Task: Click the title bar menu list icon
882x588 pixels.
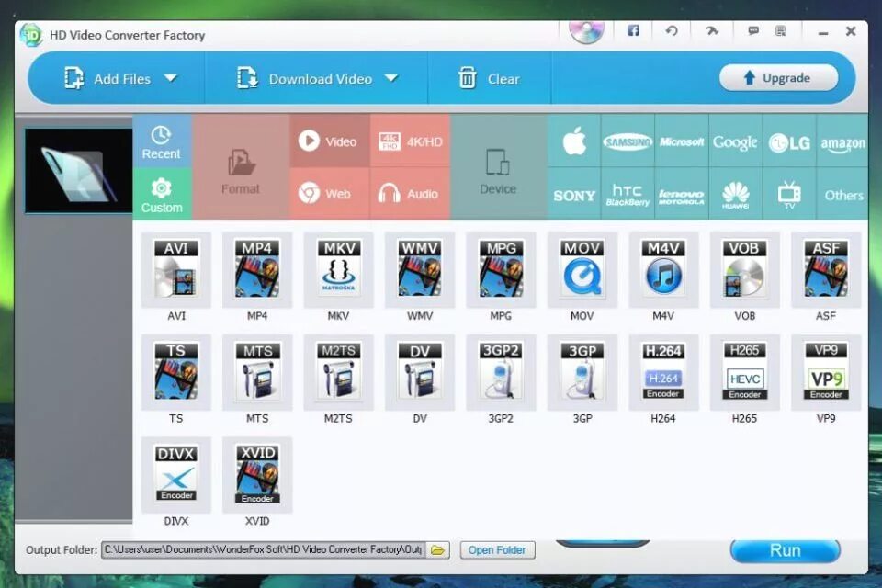Action: pos(780,30)
